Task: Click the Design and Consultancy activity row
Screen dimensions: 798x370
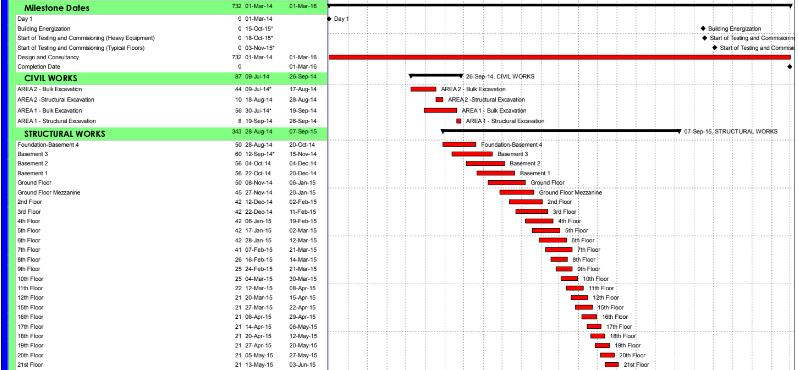Action: tap(171, 57)
